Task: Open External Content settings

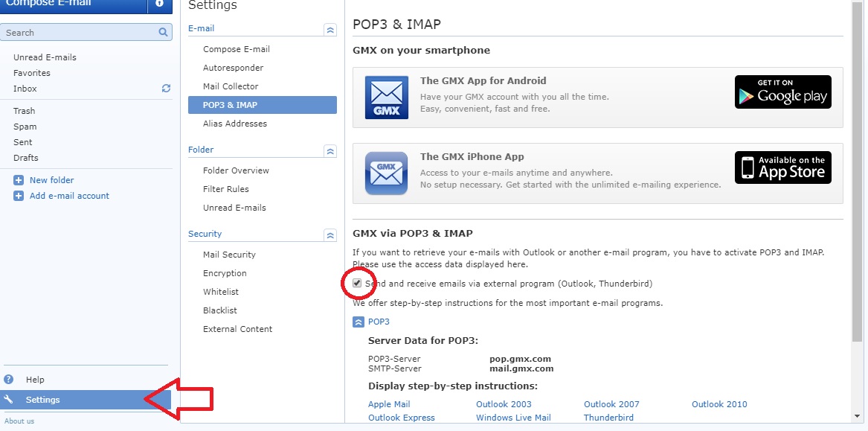Action: (x=237, y=329)
